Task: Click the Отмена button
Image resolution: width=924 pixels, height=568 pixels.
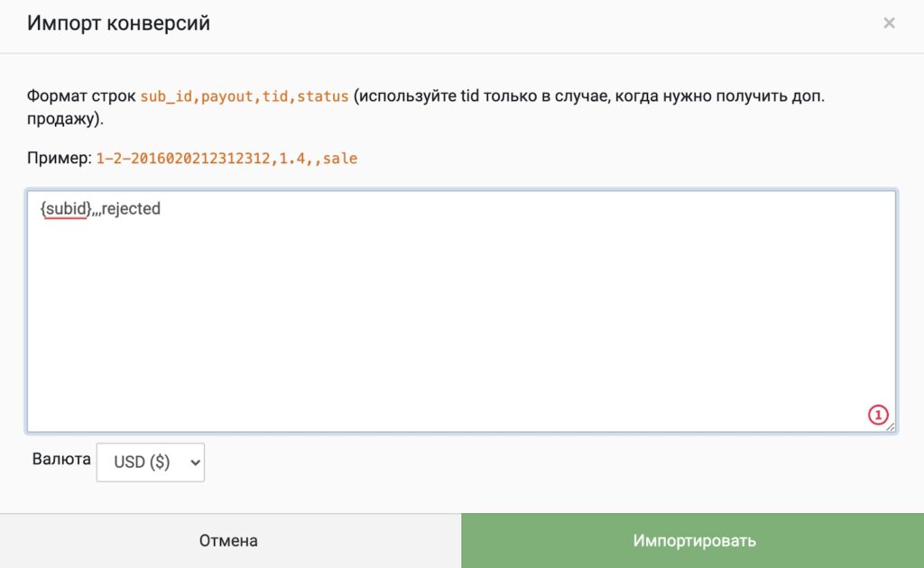Action: 230,540
